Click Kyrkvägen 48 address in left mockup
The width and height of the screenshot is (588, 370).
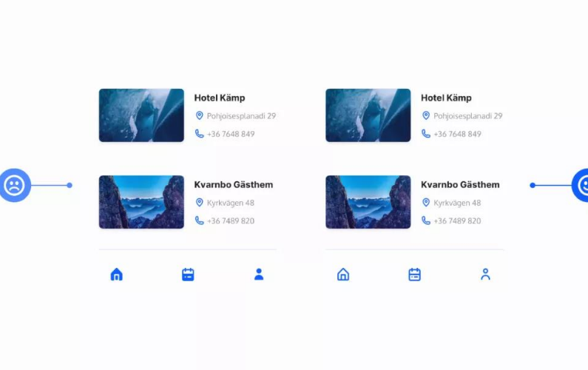pos(231,203)
